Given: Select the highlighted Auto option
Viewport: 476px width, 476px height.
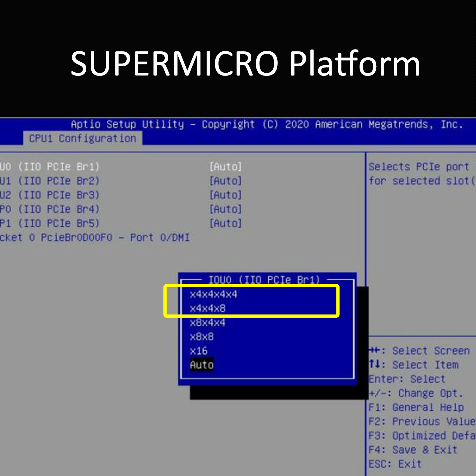Looking at the screenshot, I should (x=202, y=365).
